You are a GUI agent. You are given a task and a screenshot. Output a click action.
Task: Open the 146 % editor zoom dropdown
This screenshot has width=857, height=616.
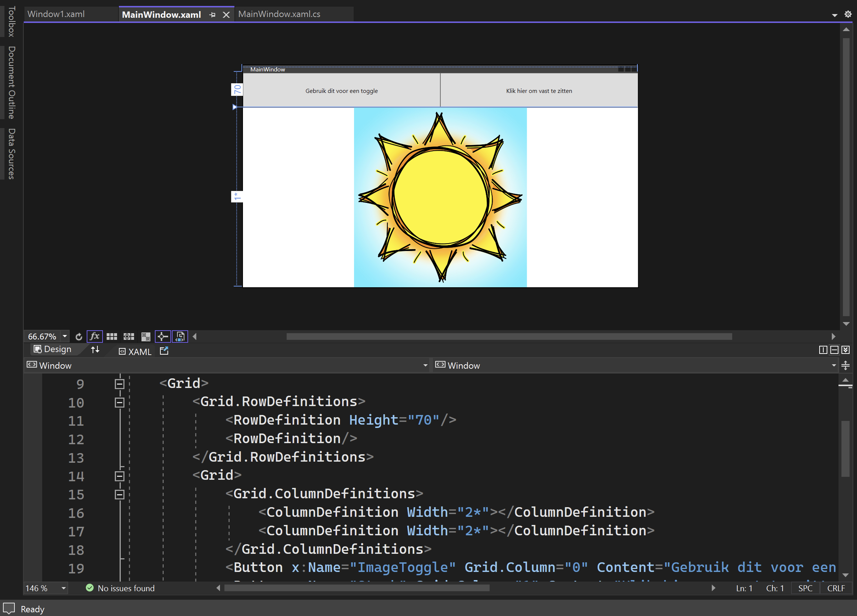(x=63, y=588)
